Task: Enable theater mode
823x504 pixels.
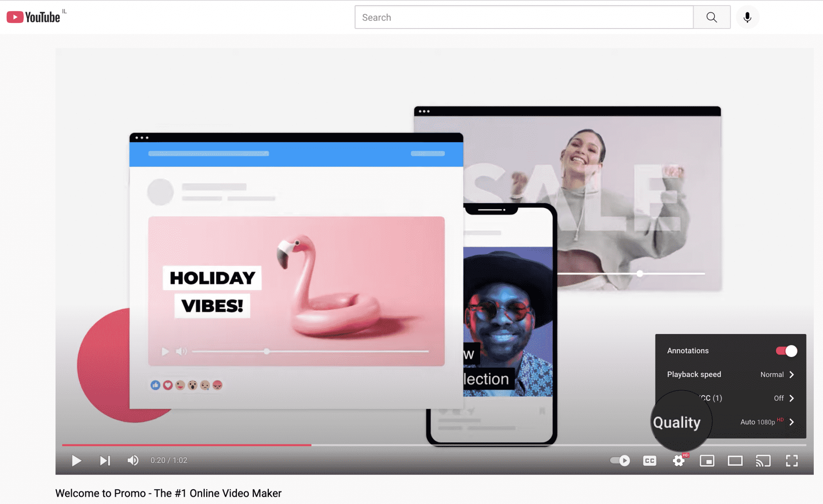Action: click(736, 461)
